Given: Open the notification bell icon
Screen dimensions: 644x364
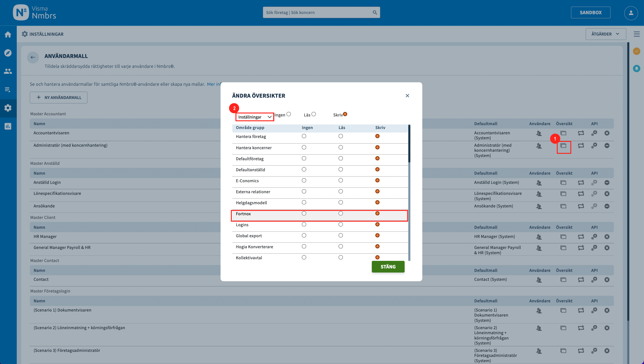Looking at the screenshot, I should [x=636, y=69].
